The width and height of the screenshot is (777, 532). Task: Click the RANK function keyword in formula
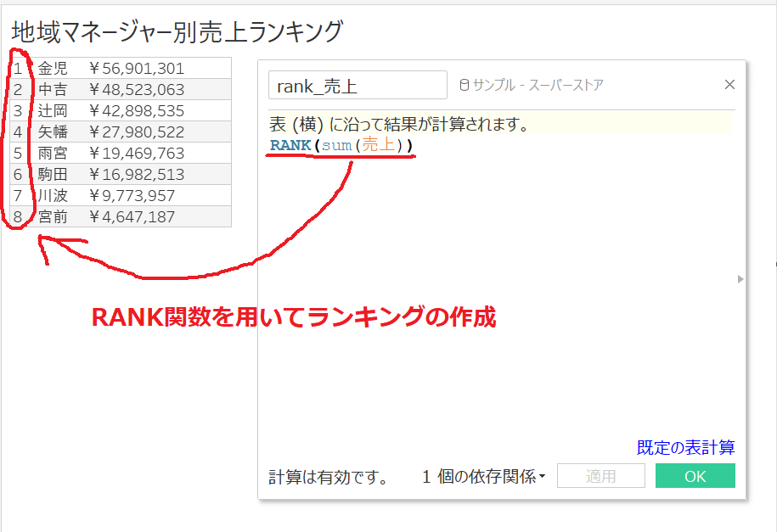tap(290, 145)
